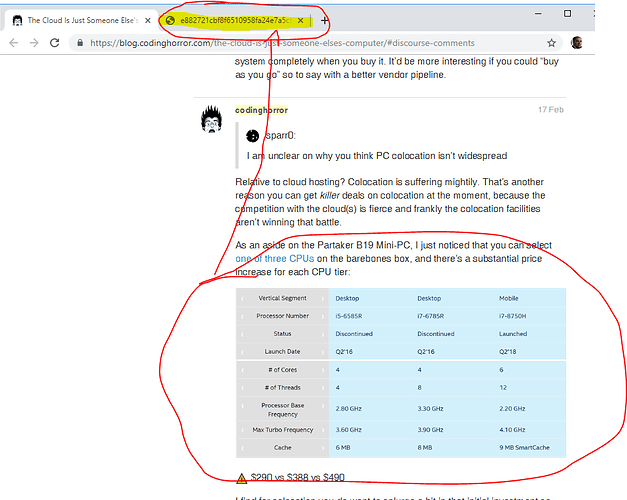Click the warning triangle icon beside $290
Screen dimensions: 627x500
coord(242,478)
